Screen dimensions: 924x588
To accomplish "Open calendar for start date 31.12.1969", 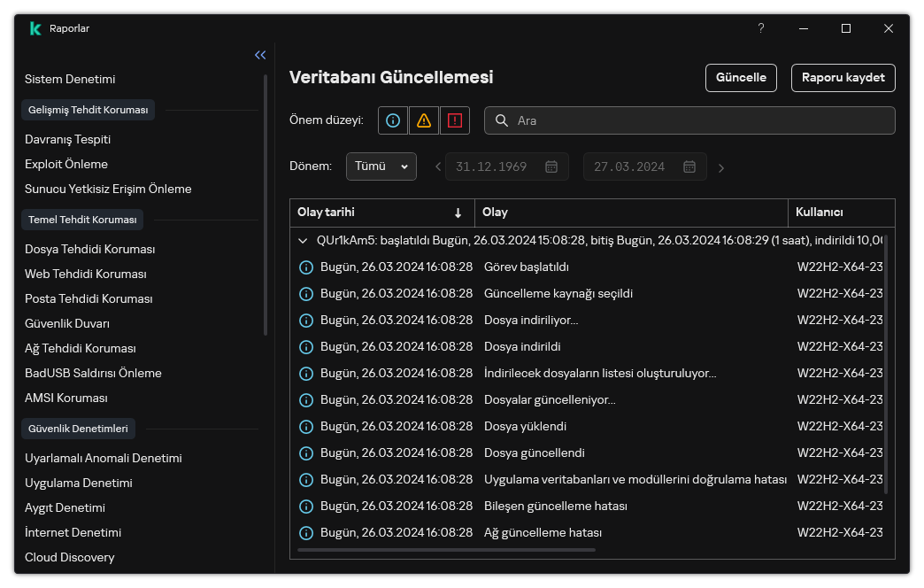I will click(551, 166).
